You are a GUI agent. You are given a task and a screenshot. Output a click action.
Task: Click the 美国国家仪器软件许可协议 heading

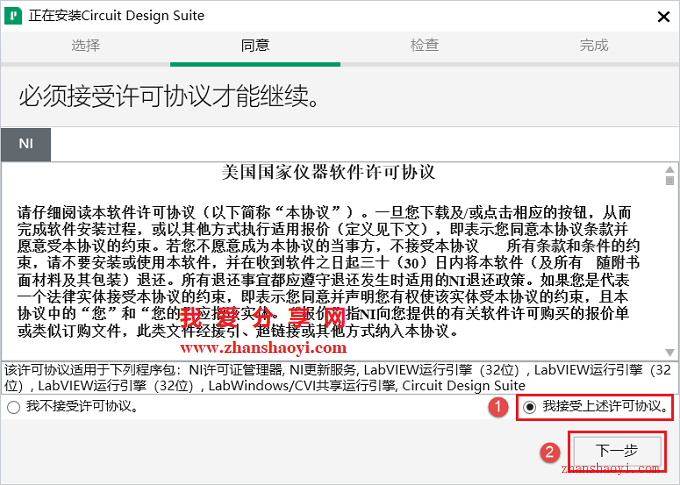(x=328, y=172)
